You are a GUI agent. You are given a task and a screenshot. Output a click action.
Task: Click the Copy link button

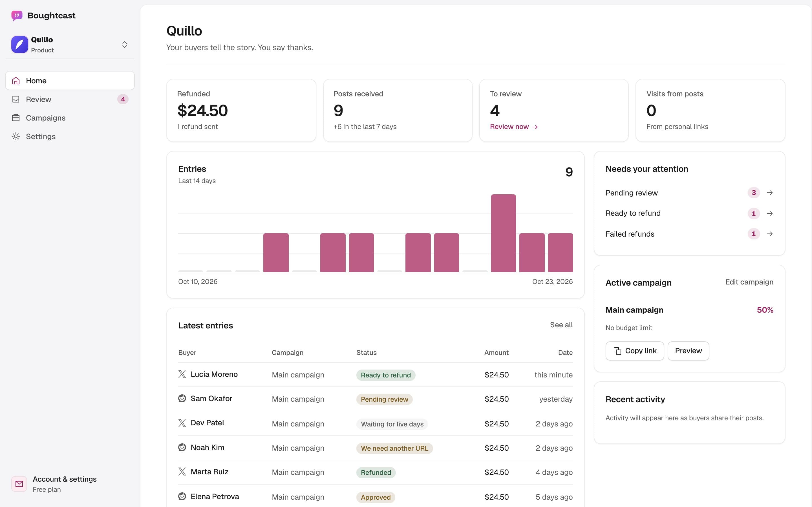coord(634,351)
